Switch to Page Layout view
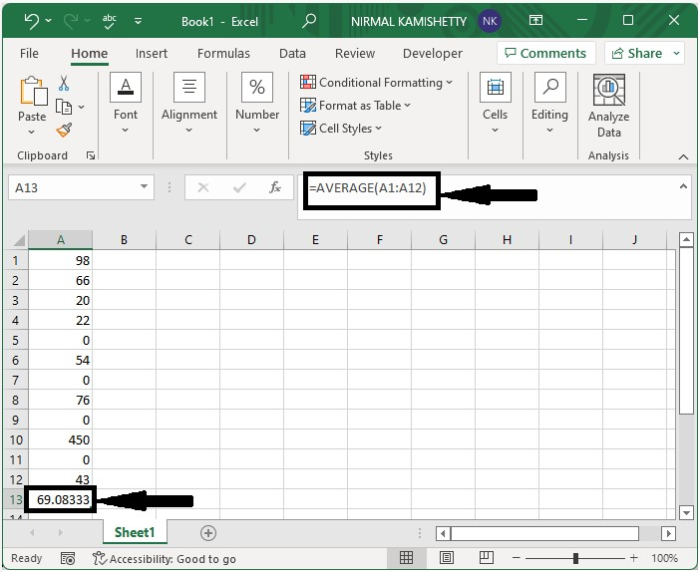700x572 pixels. click(447, 558)
